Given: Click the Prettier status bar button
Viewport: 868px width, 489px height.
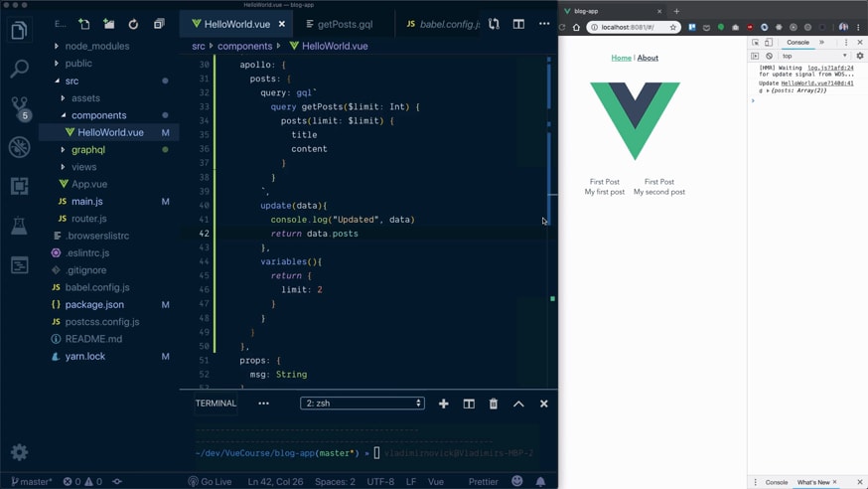Looking at the screenshot, I should [484, 481].
